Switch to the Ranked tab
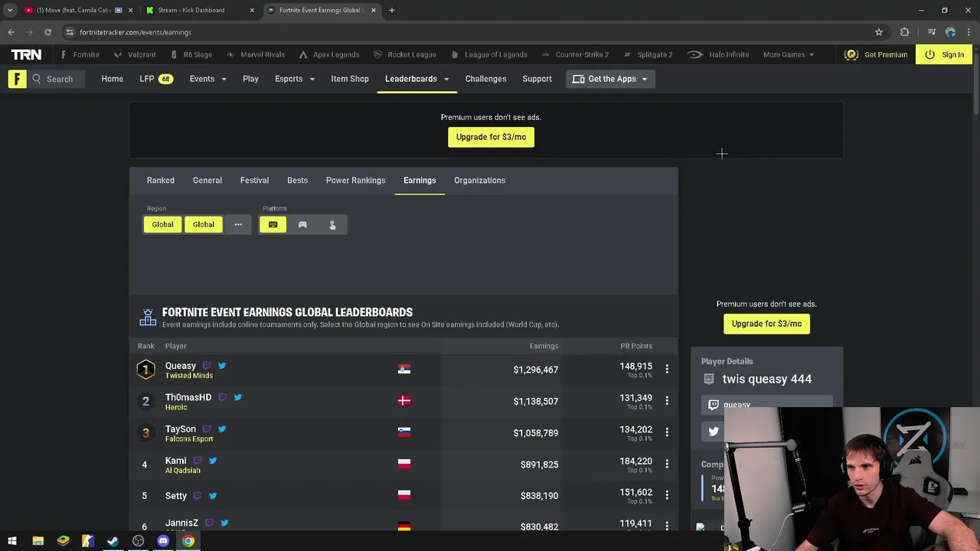 tap(161, 180)
